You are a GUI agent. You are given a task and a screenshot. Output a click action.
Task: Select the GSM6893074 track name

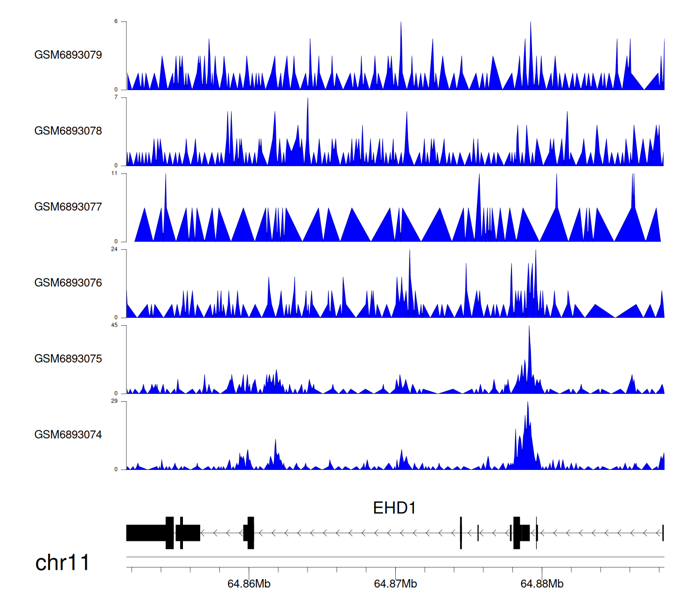[x=68, y=435]
